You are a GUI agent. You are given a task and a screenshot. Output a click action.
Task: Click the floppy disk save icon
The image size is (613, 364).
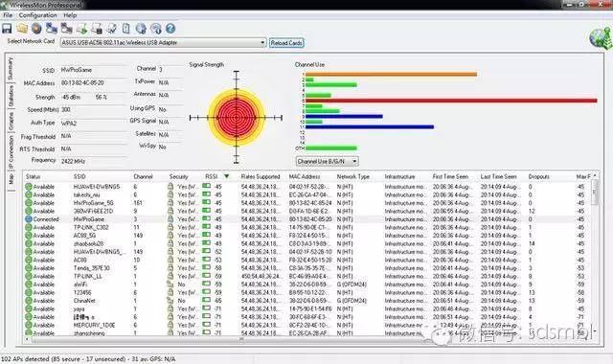coord(7,29)
